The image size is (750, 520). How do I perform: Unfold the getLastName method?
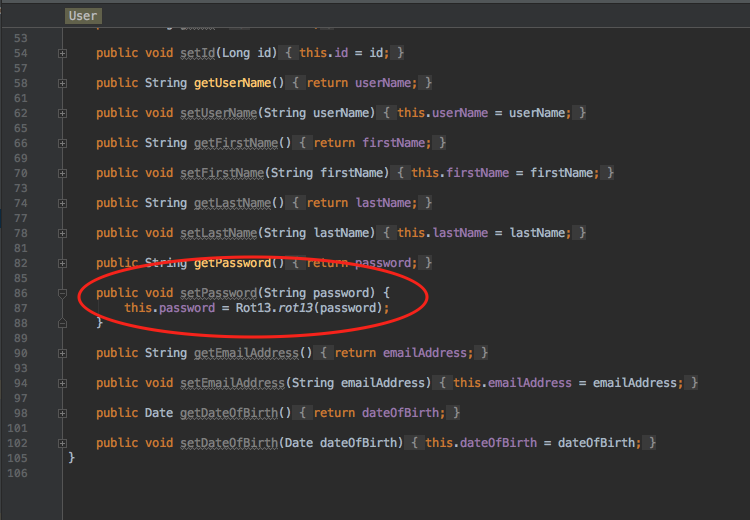[62, 203]
